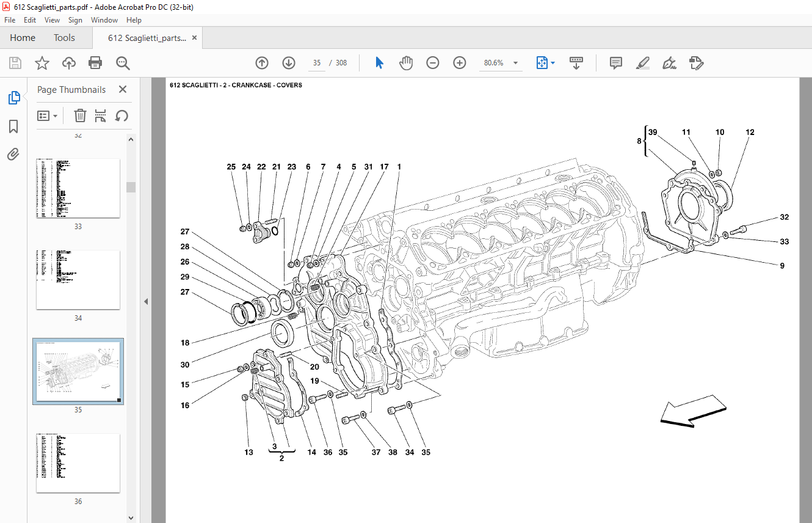
Task: Select page 34 thumbnail
Action: 78,280
